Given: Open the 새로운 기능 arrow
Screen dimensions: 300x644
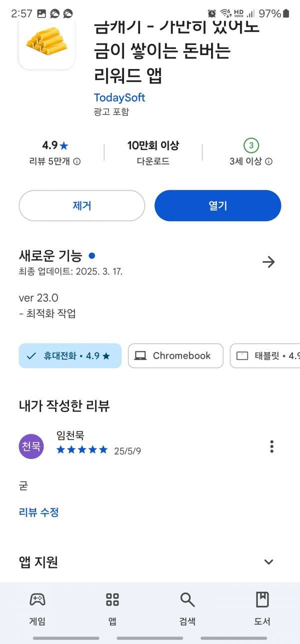Looking at the screenshot, I should point(268,262).
